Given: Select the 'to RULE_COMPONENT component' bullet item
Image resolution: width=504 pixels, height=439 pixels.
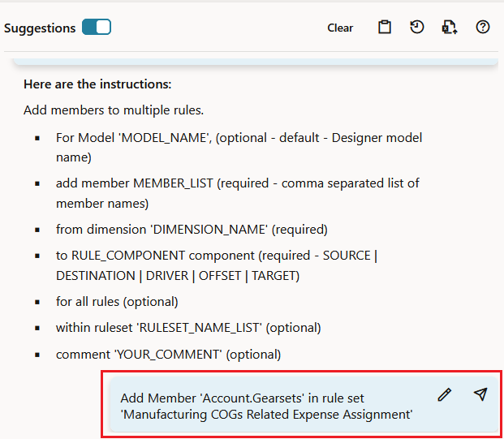Looking at the screenshot, I should click(217, 265).
